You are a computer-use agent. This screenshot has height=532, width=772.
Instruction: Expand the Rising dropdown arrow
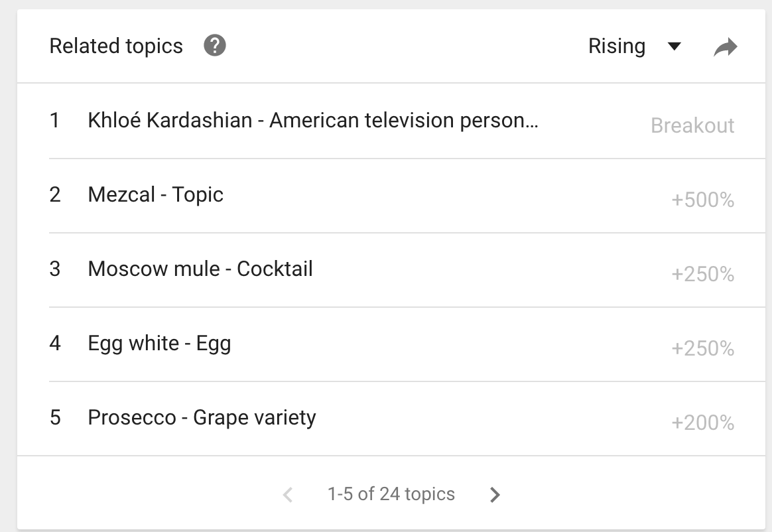(675, 46)
